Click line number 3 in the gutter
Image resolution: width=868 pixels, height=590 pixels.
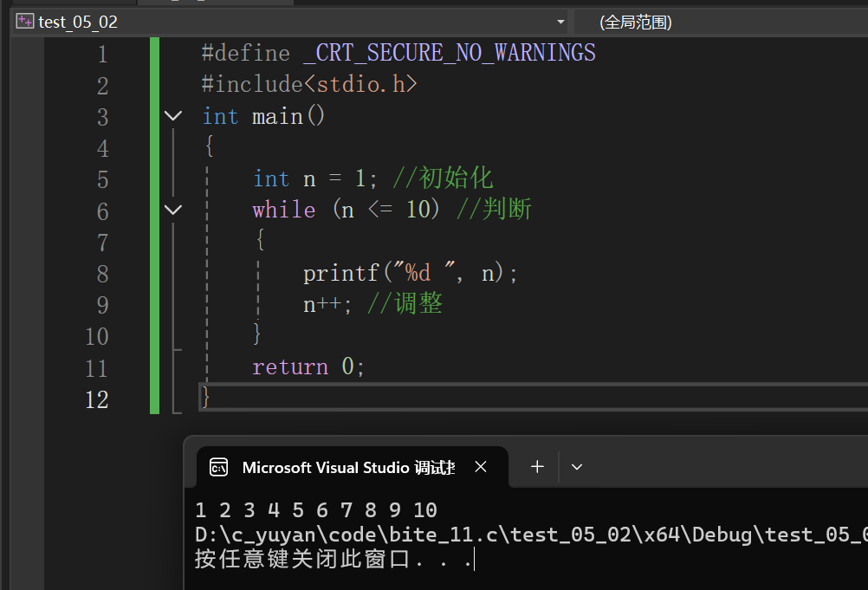[102, 117]
